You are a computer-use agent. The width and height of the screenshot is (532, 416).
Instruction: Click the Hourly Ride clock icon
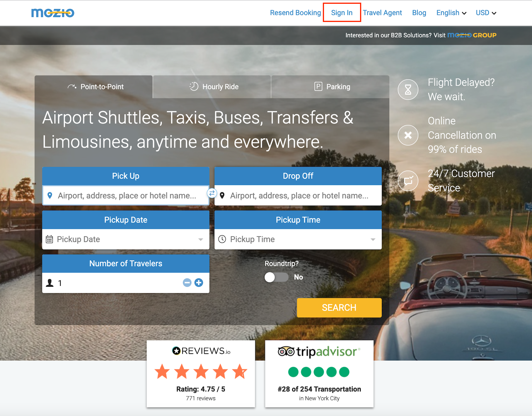(194, 86)
